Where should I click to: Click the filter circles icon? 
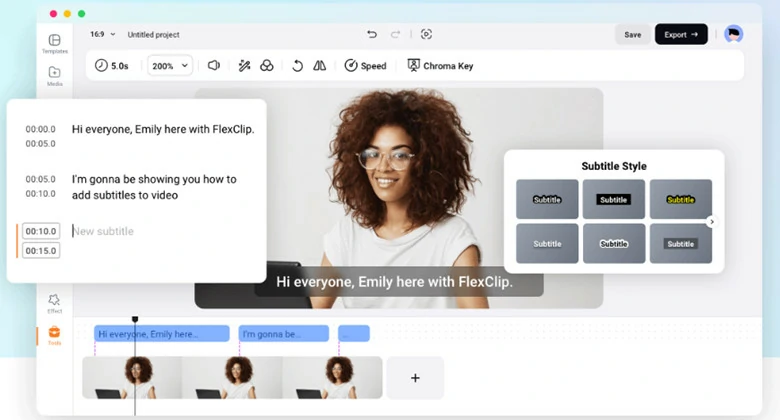click(267, 66)
